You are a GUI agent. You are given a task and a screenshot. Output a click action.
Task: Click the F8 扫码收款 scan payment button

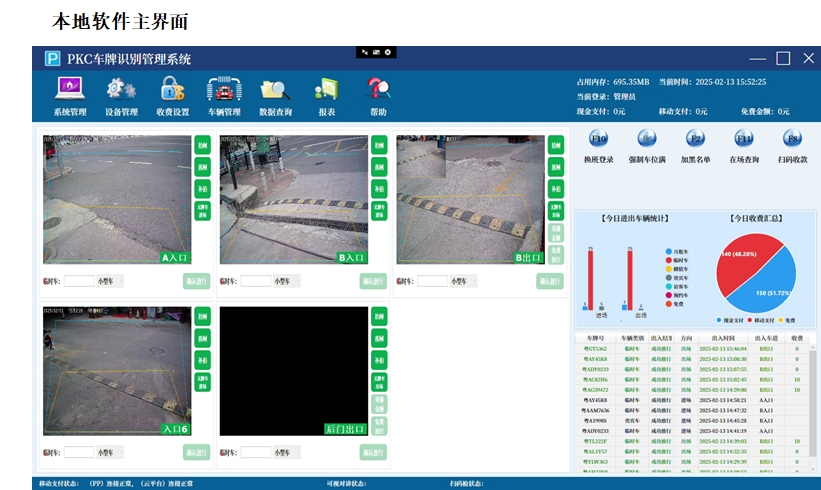792,140
